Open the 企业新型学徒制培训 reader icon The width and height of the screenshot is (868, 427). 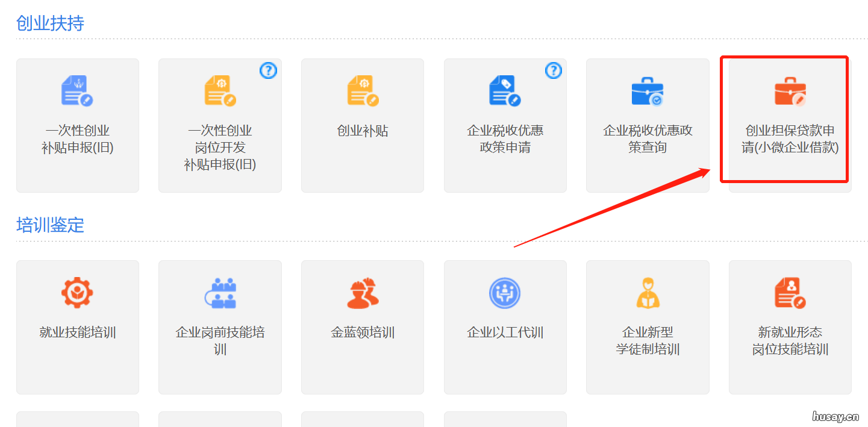click(x=648, y=293)
